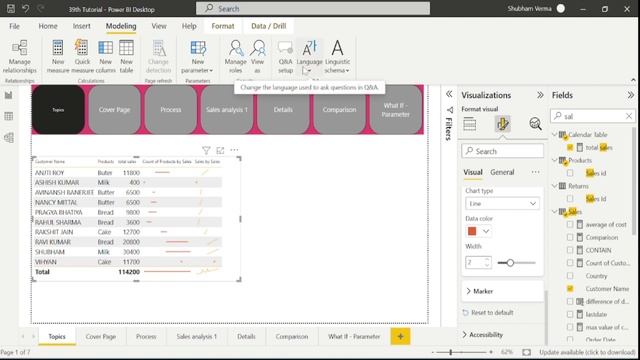640x360 pixels.
Task: Open the File menu
Action: (x=14, y=26)
